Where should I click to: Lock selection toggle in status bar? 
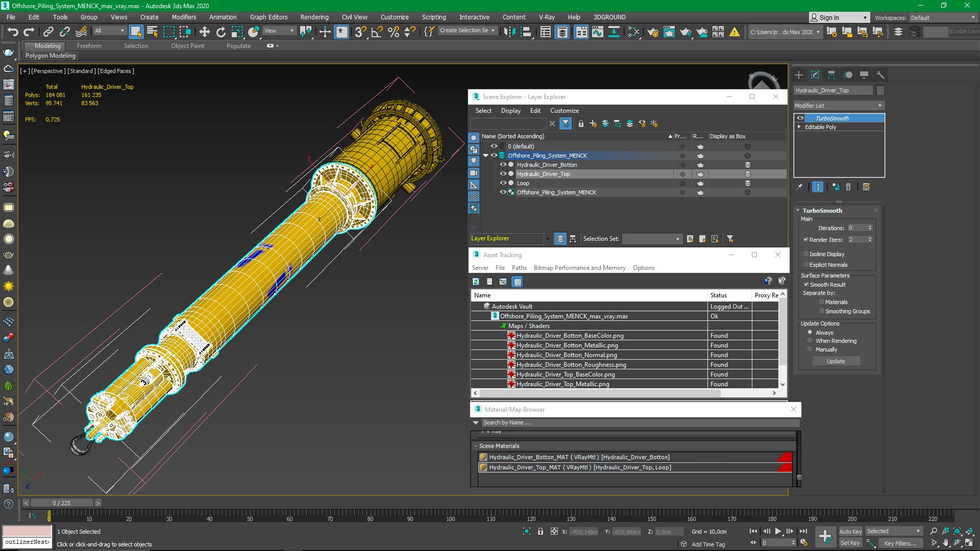[x=541, y=532]
